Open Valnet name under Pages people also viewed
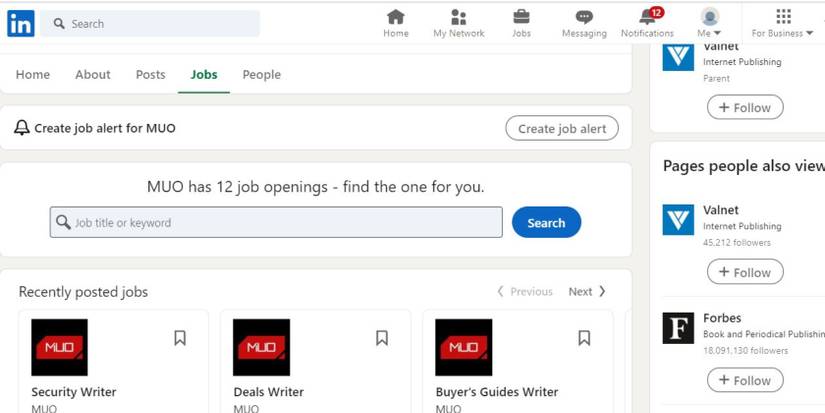Viewport: 825px width, 413px height. coord(721,210)
